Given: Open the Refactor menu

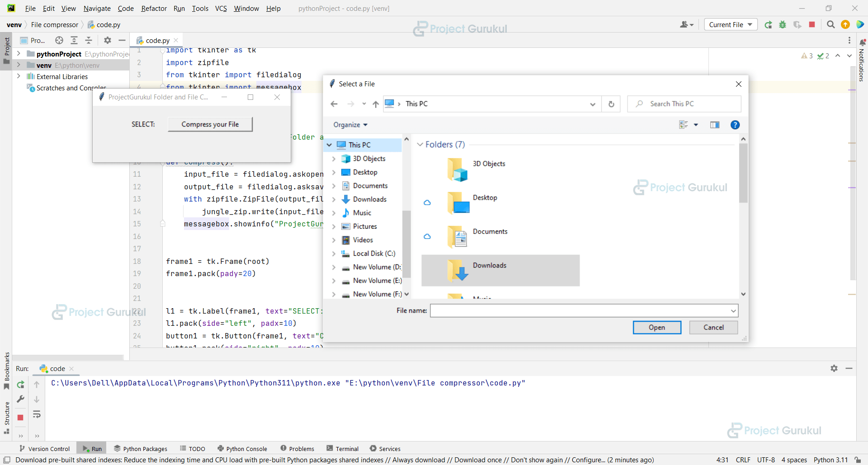Looking at the screenshot, I should 154,8.
